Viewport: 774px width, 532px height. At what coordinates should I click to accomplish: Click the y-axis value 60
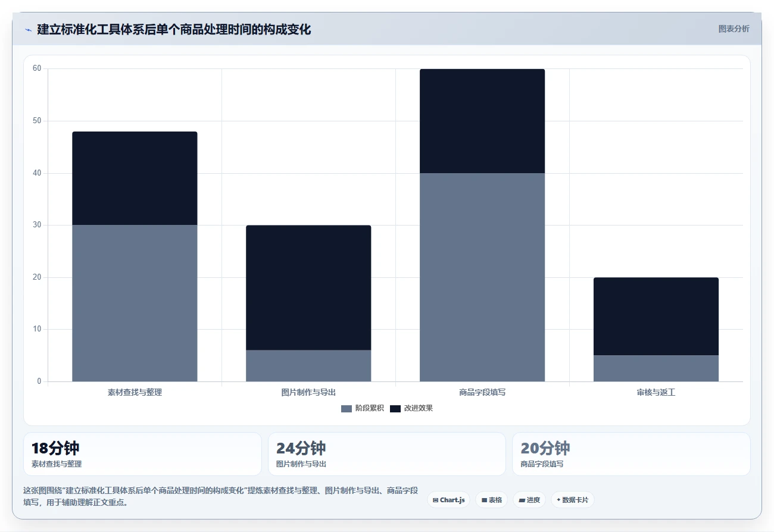click(37, 68)
